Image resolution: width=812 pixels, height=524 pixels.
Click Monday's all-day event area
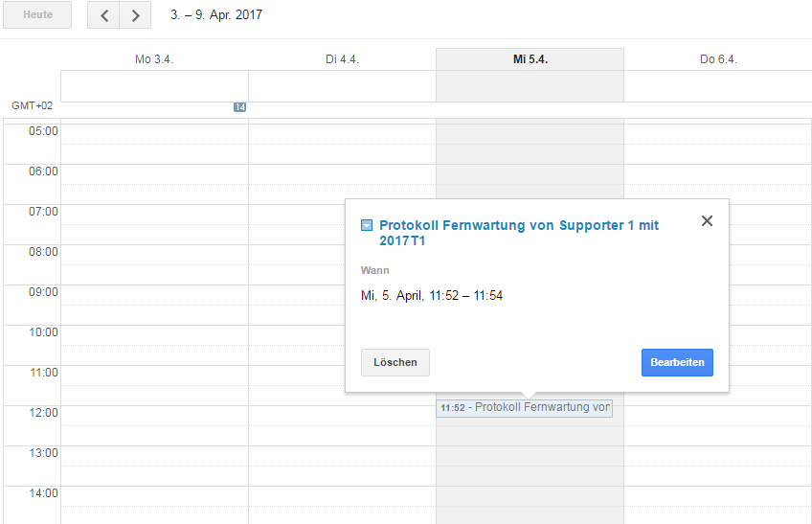[154, 86]
